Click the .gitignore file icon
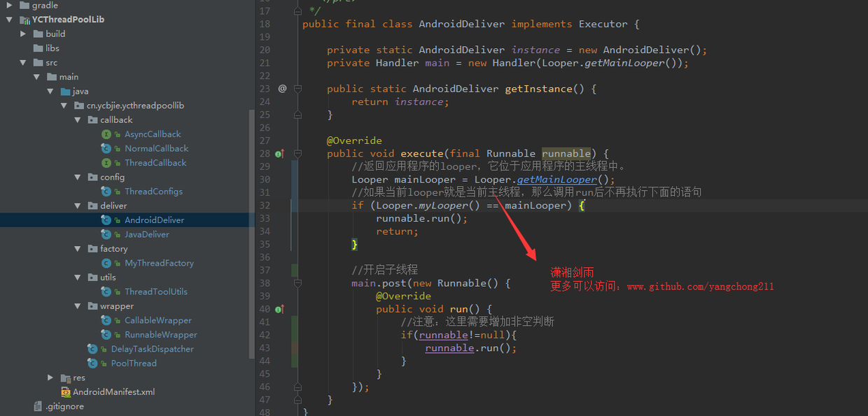Image resolution: width=868 pixels, height=416 pixels. click(38, 406)
